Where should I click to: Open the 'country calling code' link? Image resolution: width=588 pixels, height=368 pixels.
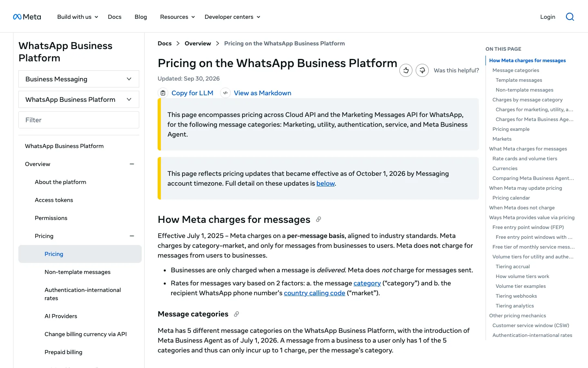pos(314,293)
